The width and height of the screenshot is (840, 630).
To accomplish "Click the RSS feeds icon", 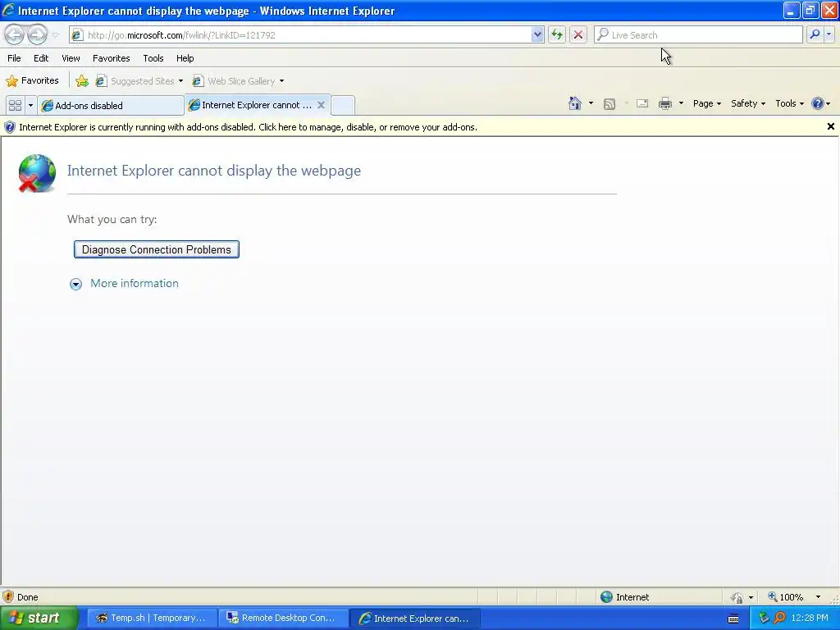I will tap(609, 104).
